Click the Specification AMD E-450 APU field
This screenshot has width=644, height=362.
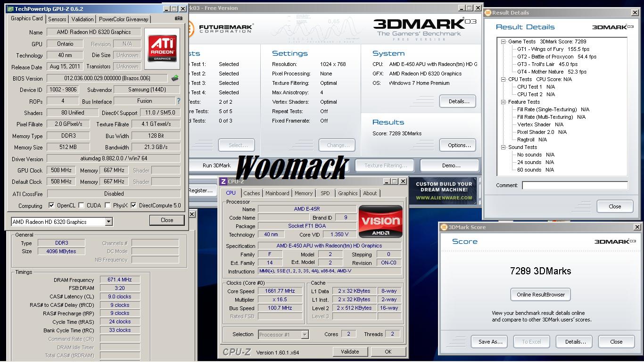(x=330, y=246)
